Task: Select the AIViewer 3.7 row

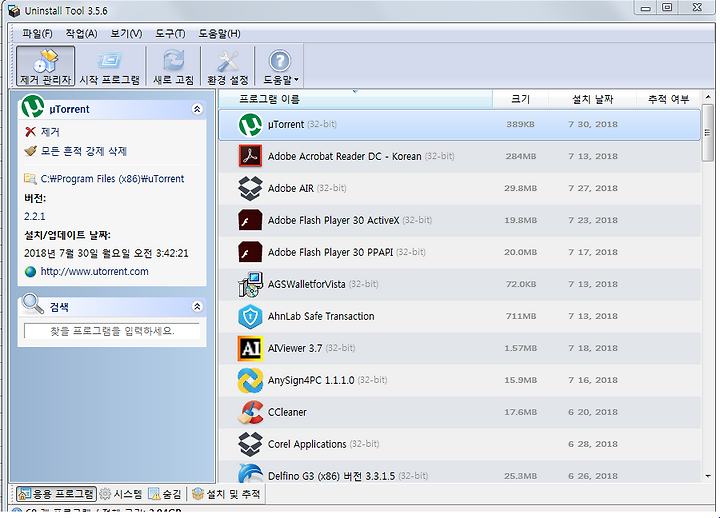Action: pyautogui.click(x=460, y=348)
